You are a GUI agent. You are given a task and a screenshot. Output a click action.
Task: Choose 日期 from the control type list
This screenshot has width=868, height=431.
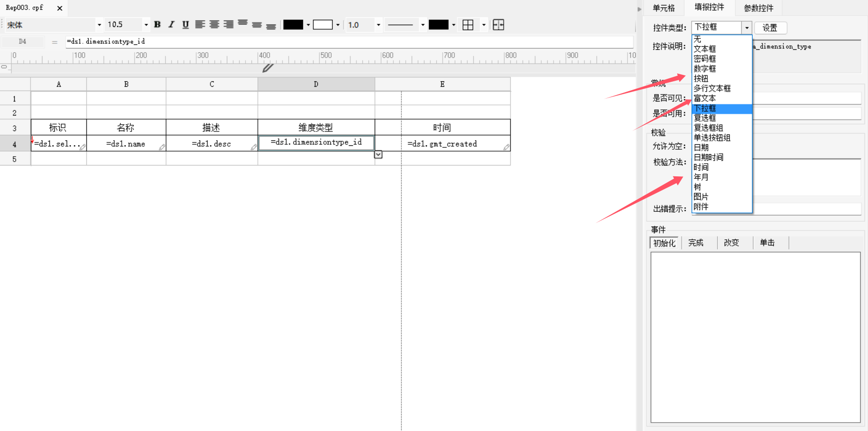click(722, 147)
